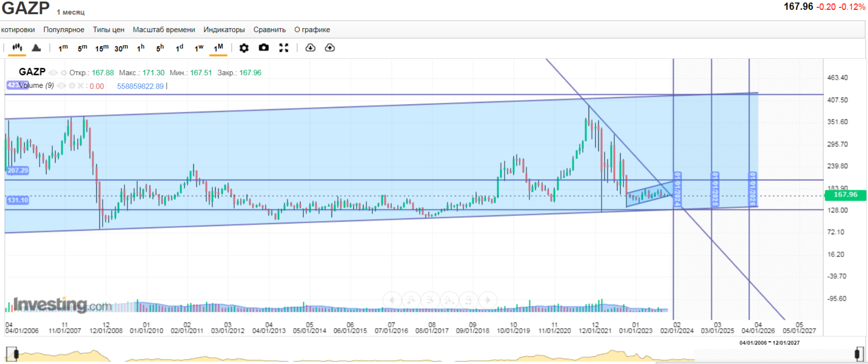Open the Типы цен menu
This screenshot has width=868, height=364.
tap(109, 30)
